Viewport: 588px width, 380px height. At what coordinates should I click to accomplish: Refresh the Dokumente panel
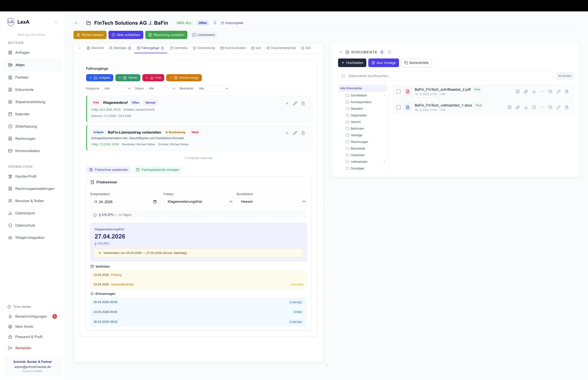click(x=389, y=52)
